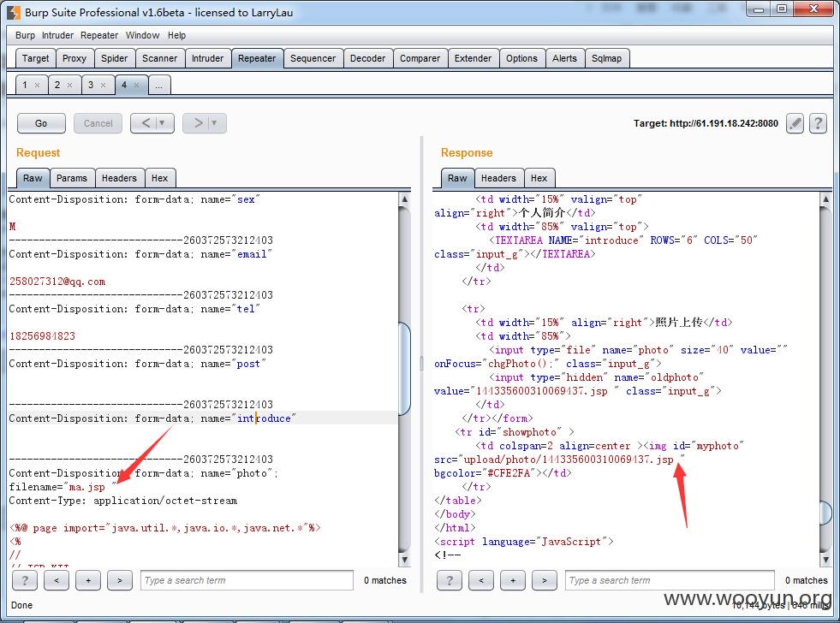Open the Window menu
The image size is (840, 623).
click(x=142, y=35)
